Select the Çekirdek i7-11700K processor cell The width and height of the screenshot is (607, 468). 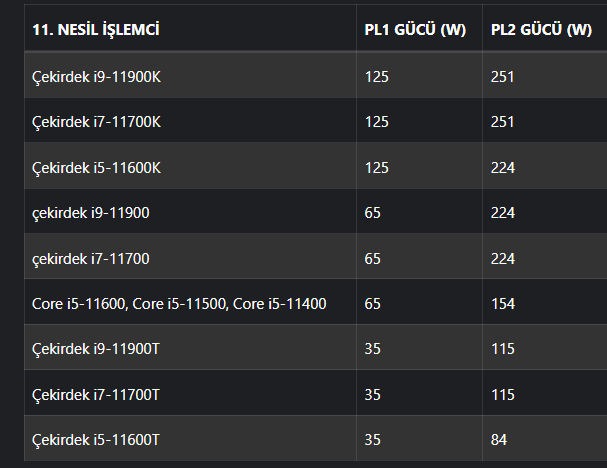pos(96,122)
